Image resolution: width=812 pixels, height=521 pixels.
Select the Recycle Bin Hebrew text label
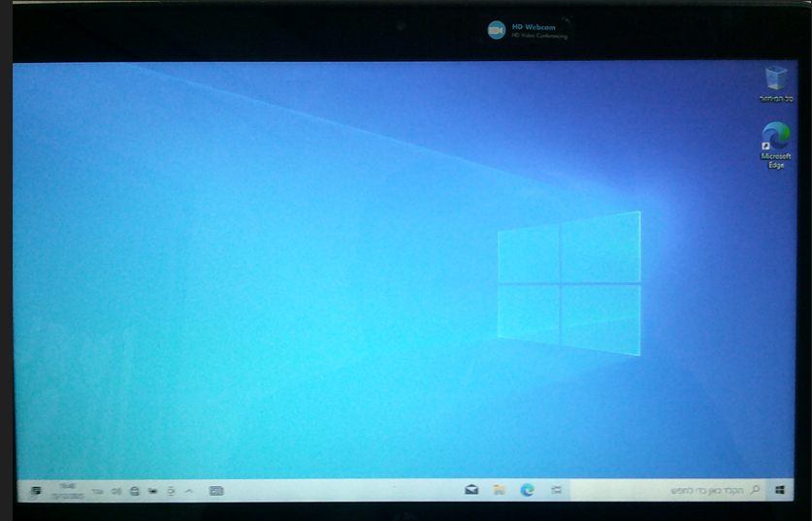(x=775, y=99)
